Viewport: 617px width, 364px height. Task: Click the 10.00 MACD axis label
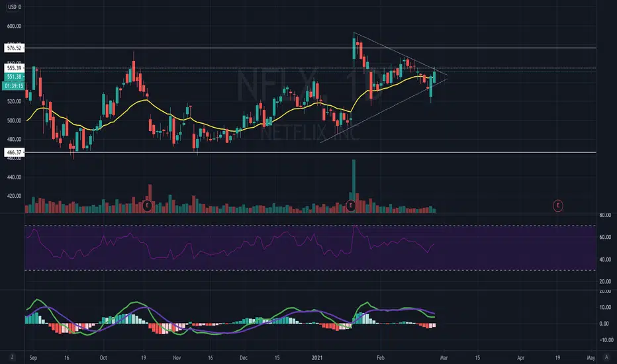[x=605, y=307]
